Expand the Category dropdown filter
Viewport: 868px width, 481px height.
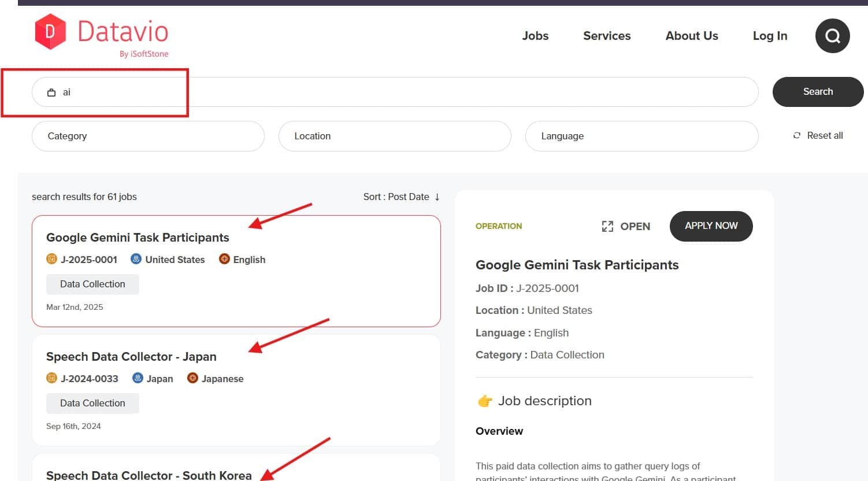[x=148, y=136]
